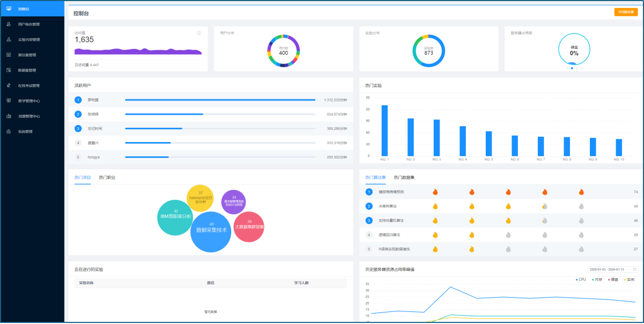Click the 实验分布 donut chart showing 873
Viewport: 644px width, 324px height.
429,51
